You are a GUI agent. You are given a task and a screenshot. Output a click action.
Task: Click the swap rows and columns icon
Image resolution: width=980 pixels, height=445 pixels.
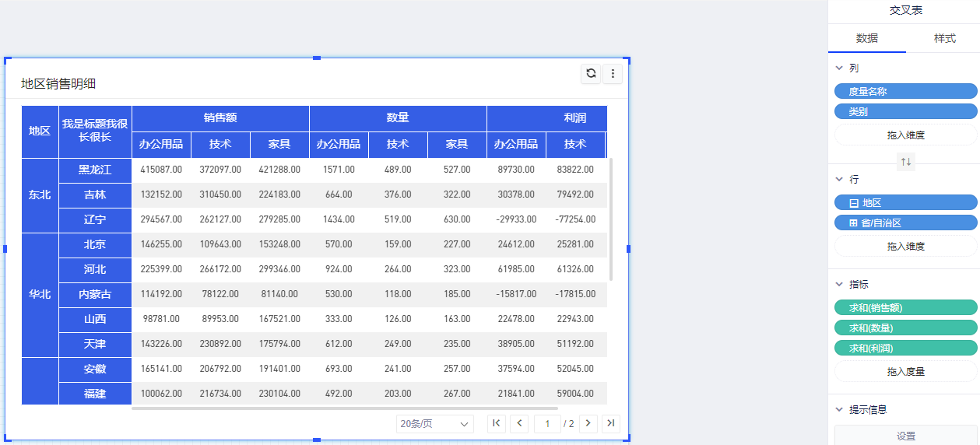pos(905,162)
